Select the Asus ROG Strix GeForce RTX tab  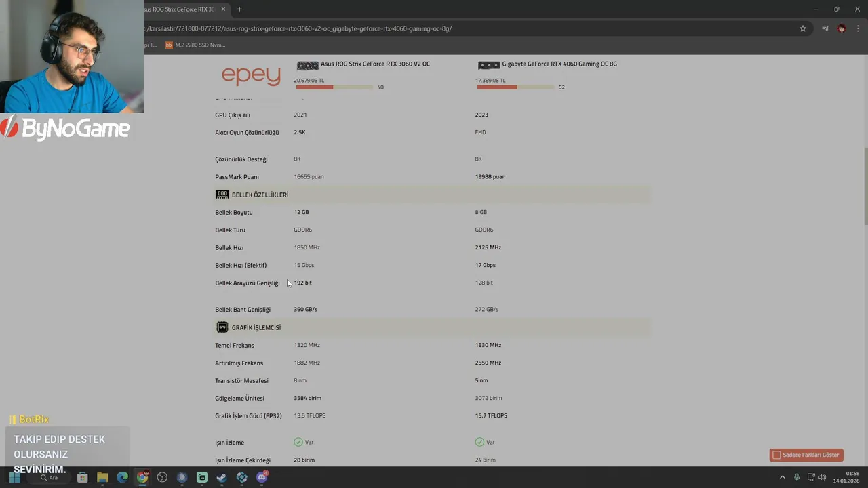(180, 9)
